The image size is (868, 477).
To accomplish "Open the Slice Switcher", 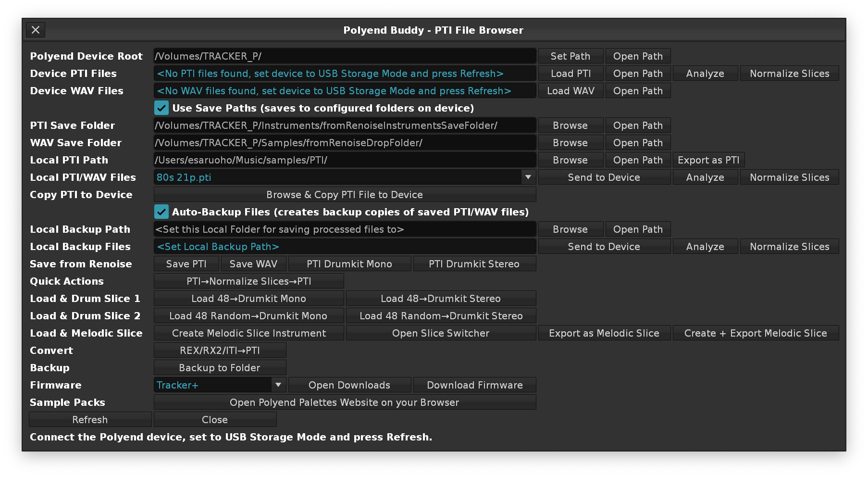I will click(x=440, y=333).
